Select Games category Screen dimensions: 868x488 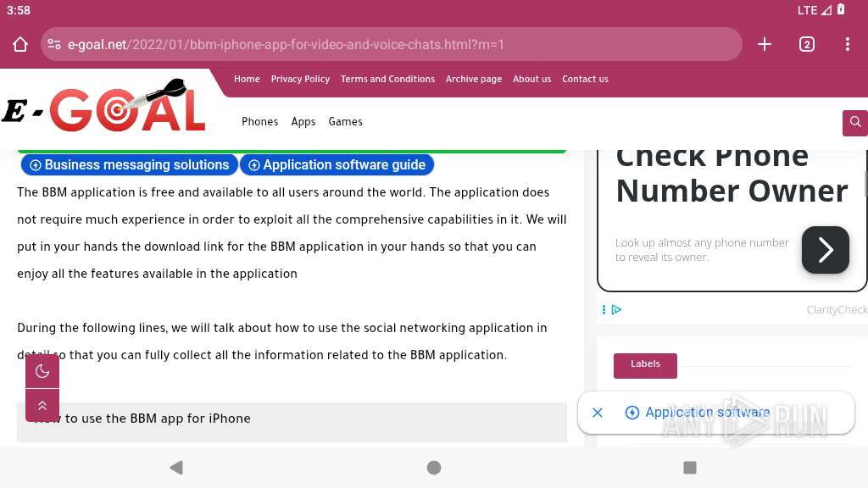coord(346,122)
